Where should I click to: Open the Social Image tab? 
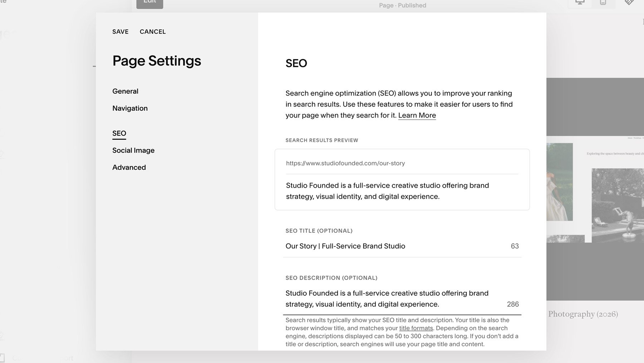click(133, 150)
